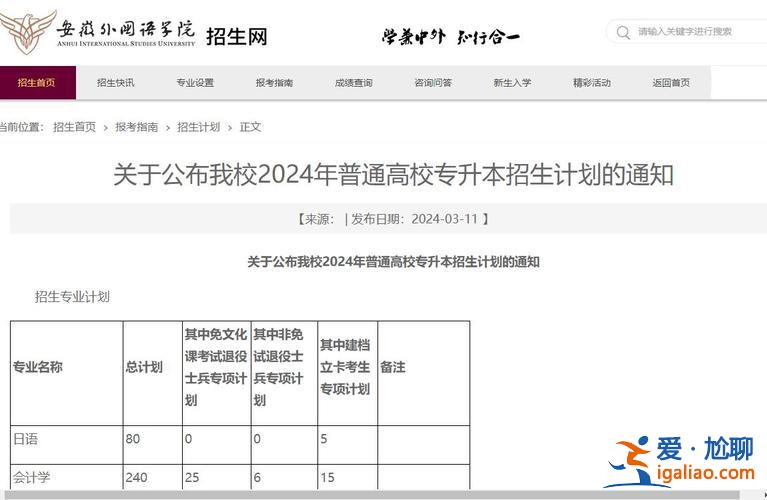Click the article headline about 2024专升本招生计划
Image resolution: width=767 pixels, height=500 pixels.
point(393,175)
